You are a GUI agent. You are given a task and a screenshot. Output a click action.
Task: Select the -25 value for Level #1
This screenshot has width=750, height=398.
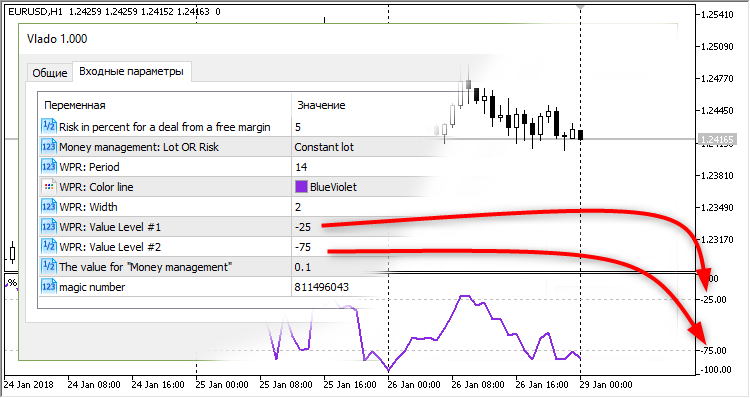303,227
